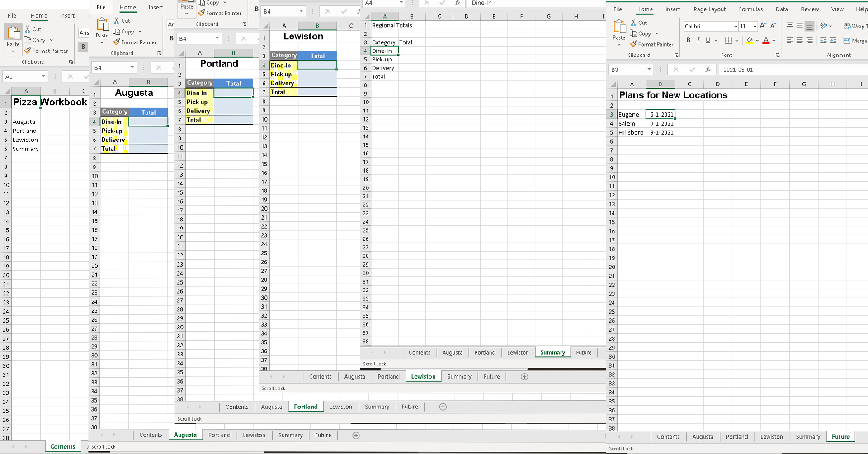Expand Name Box dropdown showing B3
Image resolution: width=868 pixels, height=454 pixels.
649,70
